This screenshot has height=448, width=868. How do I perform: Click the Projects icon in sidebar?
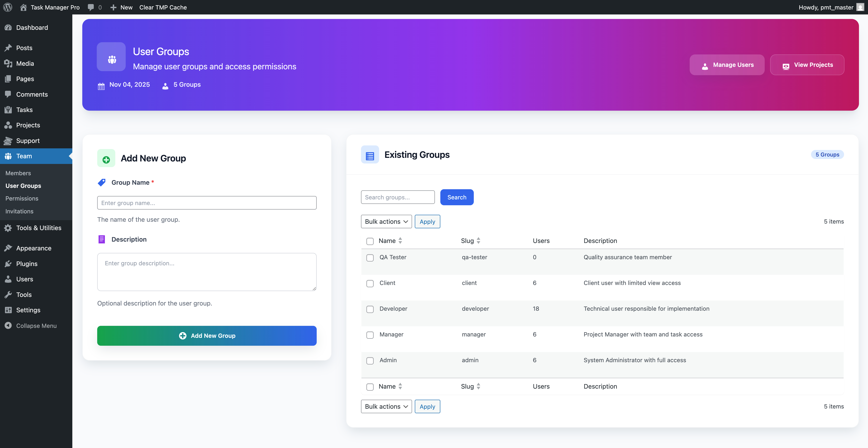pos(8,125)
